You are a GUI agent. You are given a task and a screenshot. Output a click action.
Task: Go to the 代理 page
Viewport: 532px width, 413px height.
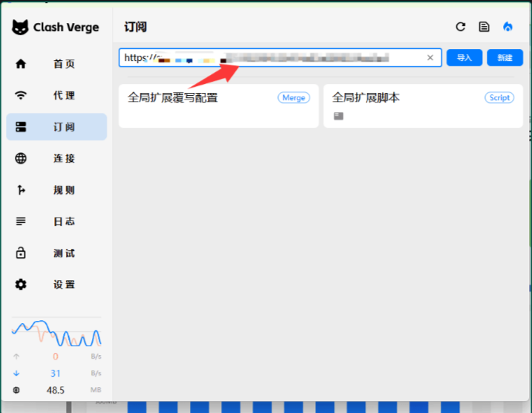click(64, 95)
